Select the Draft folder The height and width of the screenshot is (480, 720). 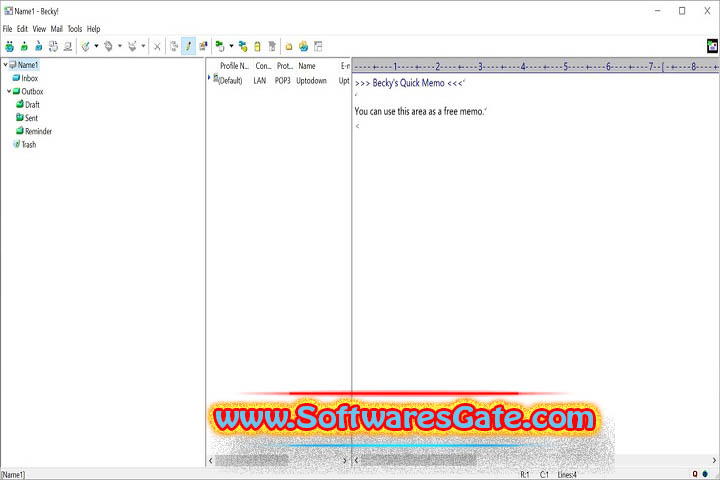click(x=32, y=105)
